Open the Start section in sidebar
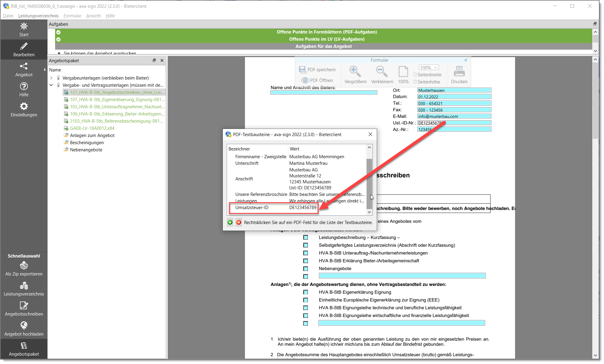Image resolution: width=604 pixels, height=364 pixels. coord(24,30)
